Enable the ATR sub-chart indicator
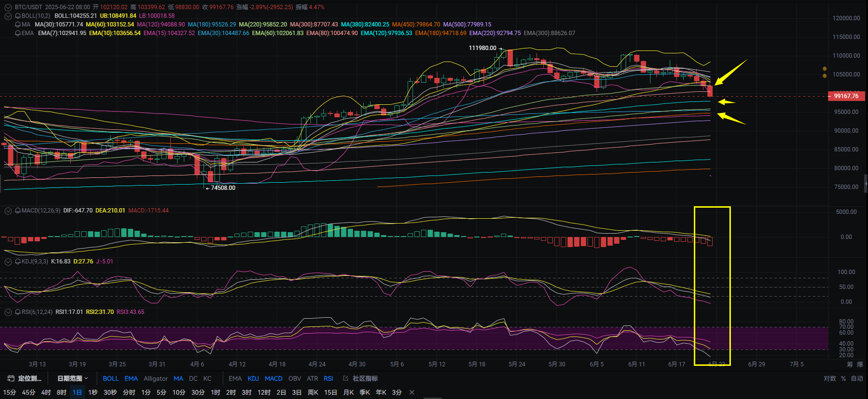This screenshot has height=399, width=868. (x=312, y=378)
